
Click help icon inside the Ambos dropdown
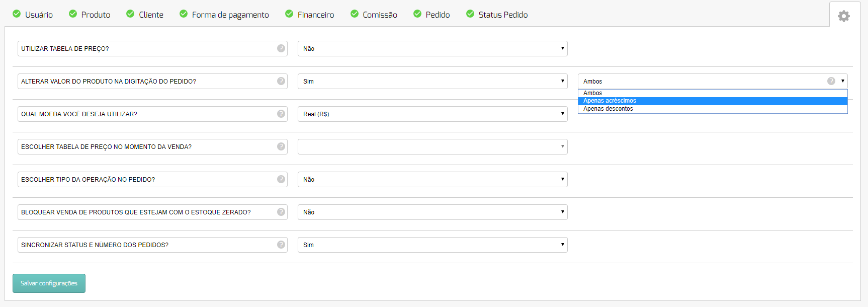click(x=831, y=81)
